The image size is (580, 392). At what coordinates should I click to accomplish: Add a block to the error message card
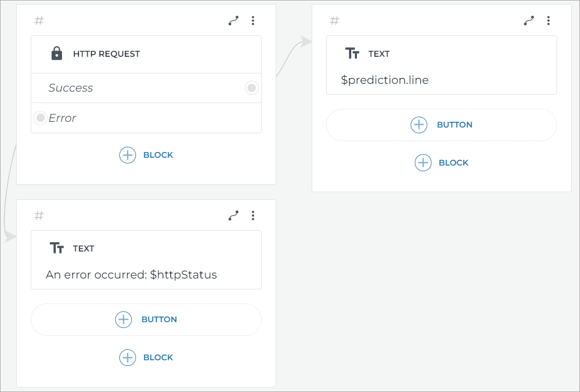[146, 358]
